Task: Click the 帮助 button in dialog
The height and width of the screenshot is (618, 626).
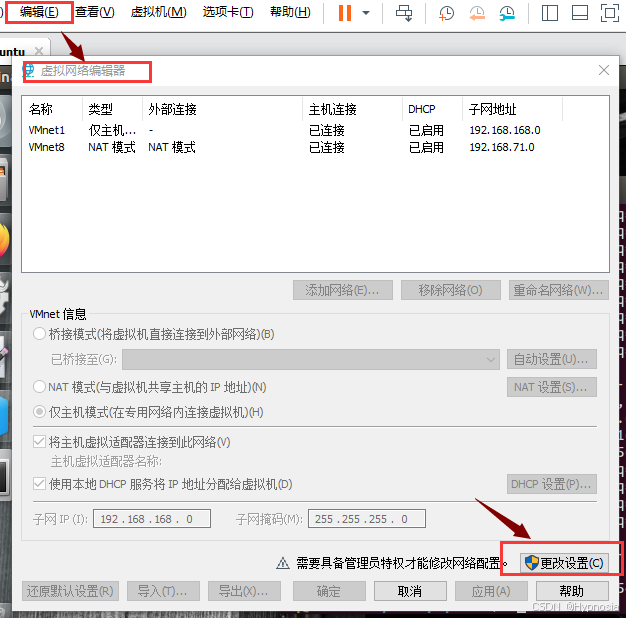Action: pyautogui.click(x=572, y=591)
